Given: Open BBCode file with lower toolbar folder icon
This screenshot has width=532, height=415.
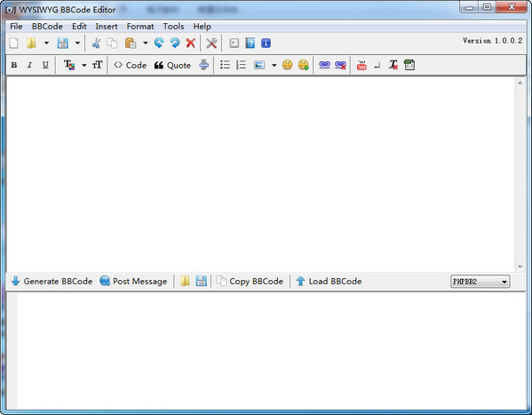Looking at the screenshot, I should pos(185,281).
